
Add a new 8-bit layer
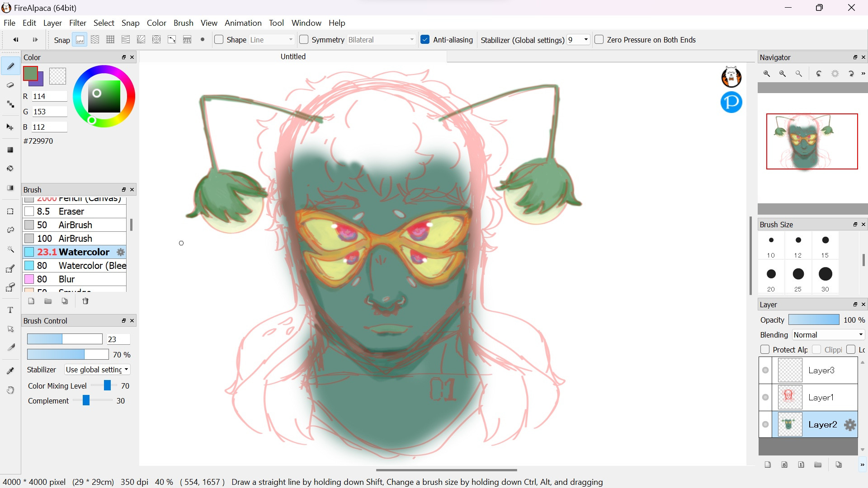pos(784,465)
